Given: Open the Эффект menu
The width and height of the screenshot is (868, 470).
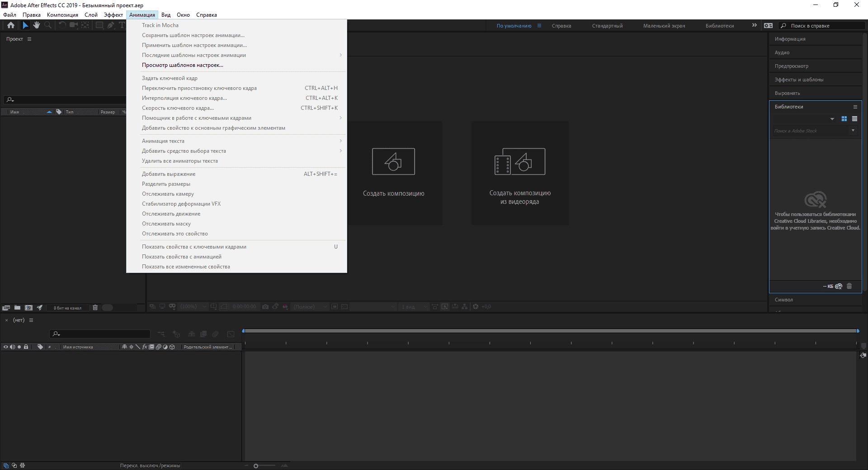Looking at the screenshot, I should (113, 15).
